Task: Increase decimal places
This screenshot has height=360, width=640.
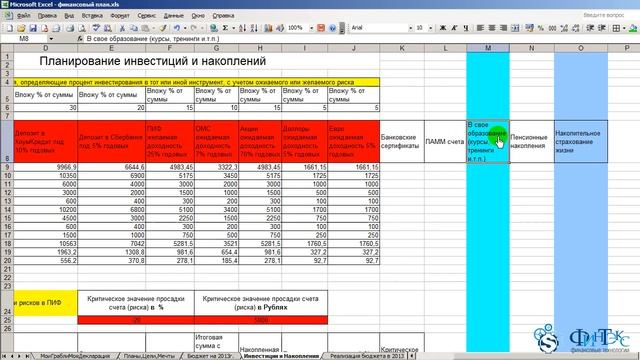Action: [x=564, y=28]
